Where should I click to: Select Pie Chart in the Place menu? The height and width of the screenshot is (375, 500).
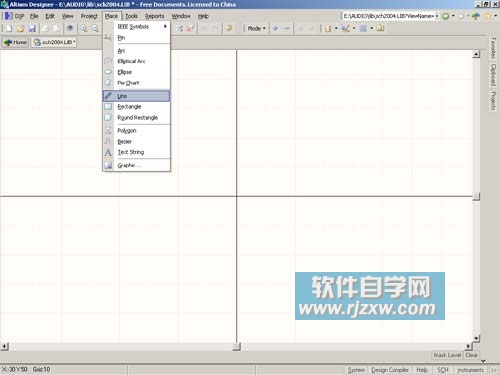point(136,83)
